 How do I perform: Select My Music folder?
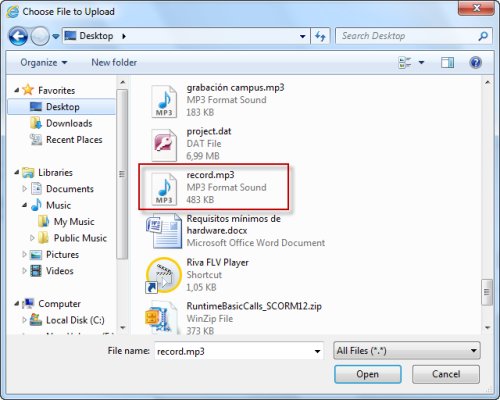click(x=74, y=222)
